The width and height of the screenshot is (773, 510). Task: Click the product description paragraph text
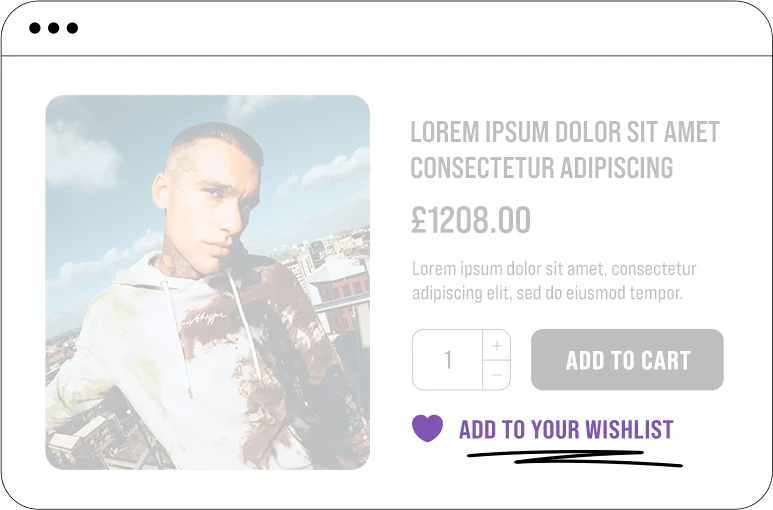tap(554, 281)
